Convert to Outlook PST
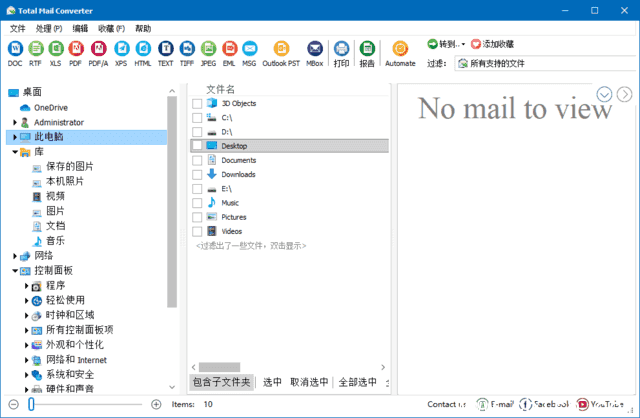The width and height of the screenshot is (640, 418). click(x=281, y=53)
